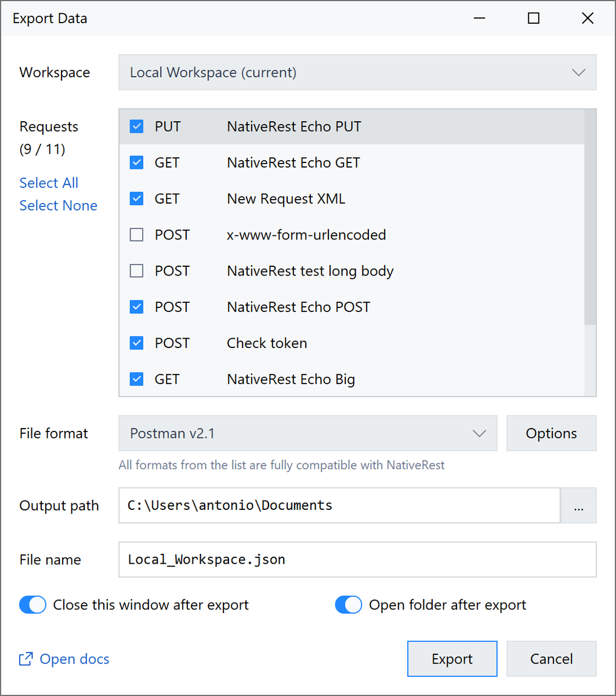Select the x-www-form-urlencoded row text
This screenshot has width=616, height=696.
pyautogui.click(x=306, y=235)
